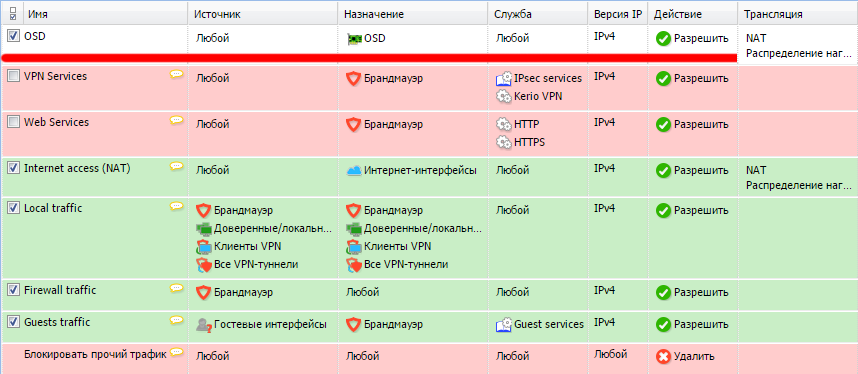The width and height of the screenshot is (858, 374).
Task: Click Трансляция column header
Action: [x=798, y=13]
